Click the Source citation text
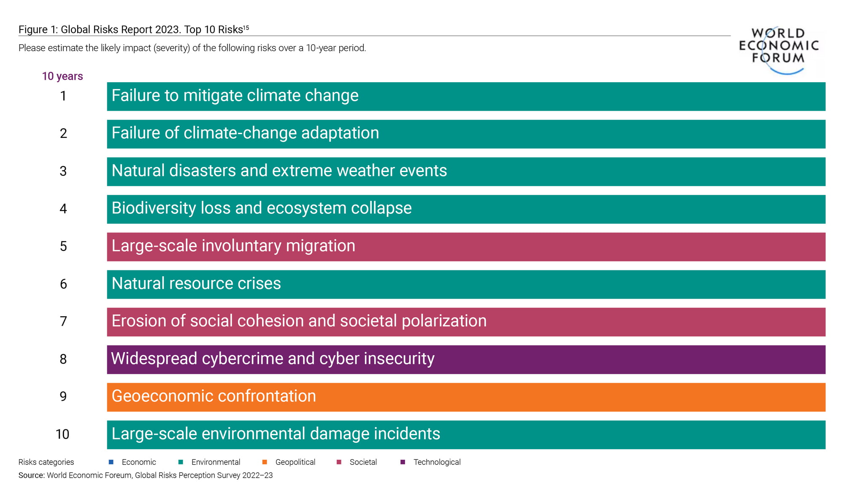The image size is (844, 504). [146, 475]
